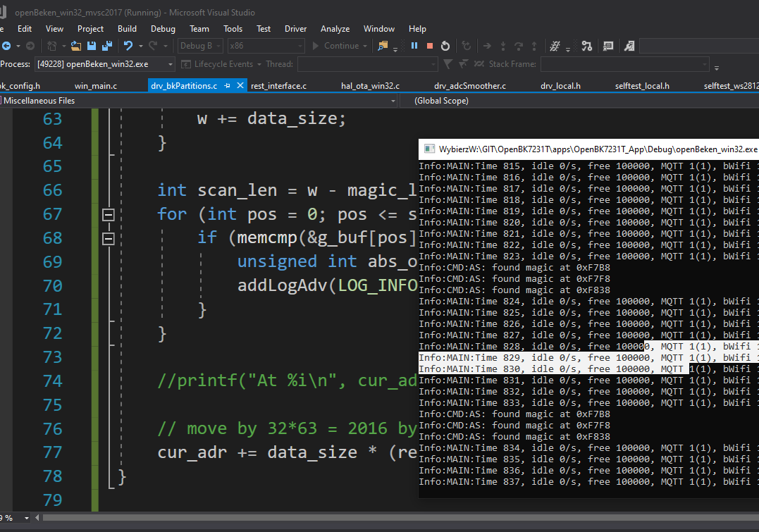759x532 pixels.
Task: Click the Open File folder icon
Action: (76, 46)
